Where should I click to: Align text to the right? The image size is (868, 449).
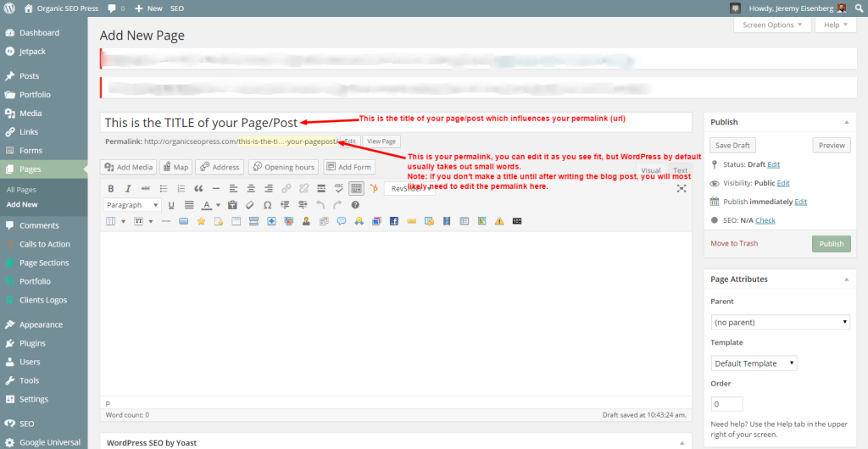269,188
